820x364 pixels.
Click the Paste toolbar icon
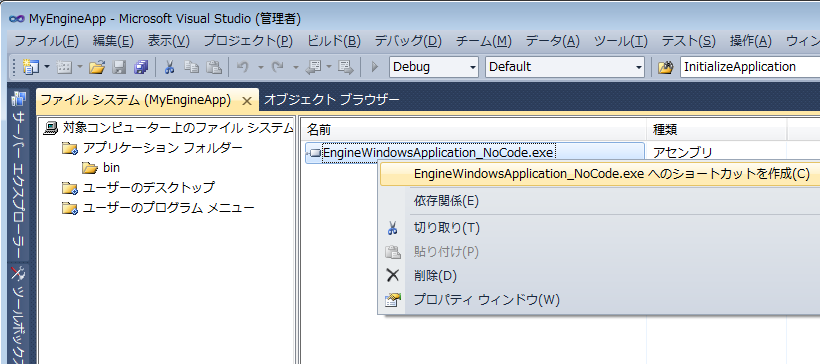[213, 67]
